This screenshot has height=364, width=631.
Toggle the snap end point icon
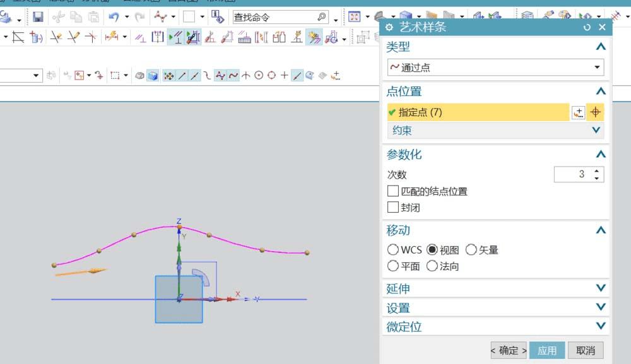tap(182, 76)
